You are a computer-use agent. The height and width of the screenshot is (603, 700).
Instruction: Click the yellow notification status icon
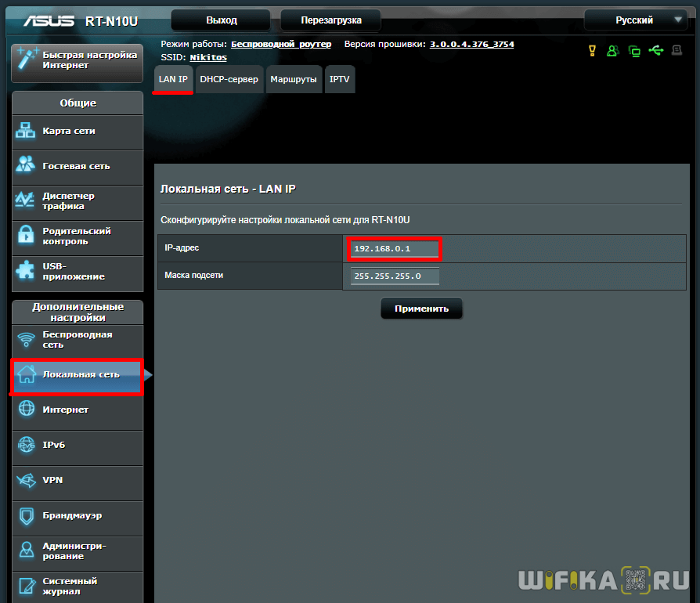click(592, 51)
